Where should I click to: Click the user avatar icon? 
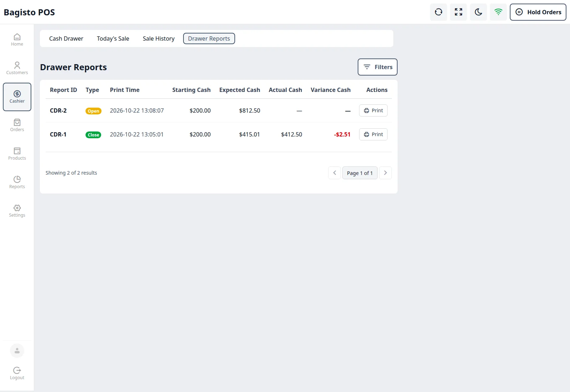pyautogui.click(x=17, y=351)
